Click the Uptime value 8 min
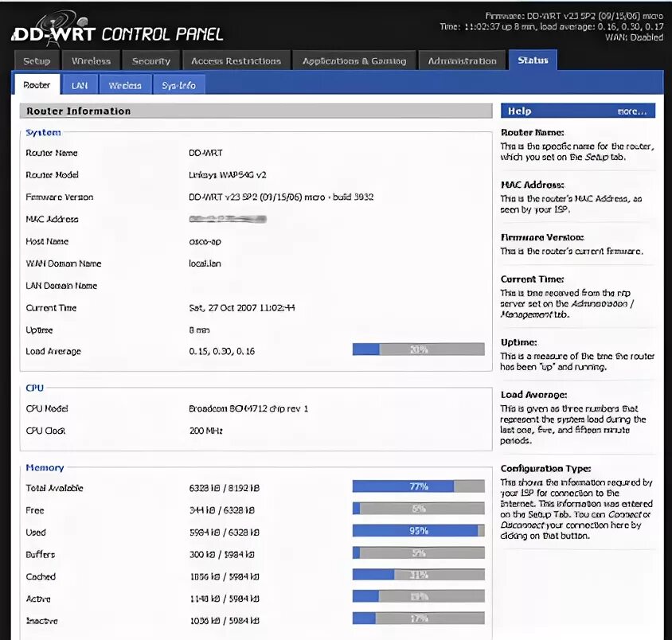 click(x=199, y=330)
